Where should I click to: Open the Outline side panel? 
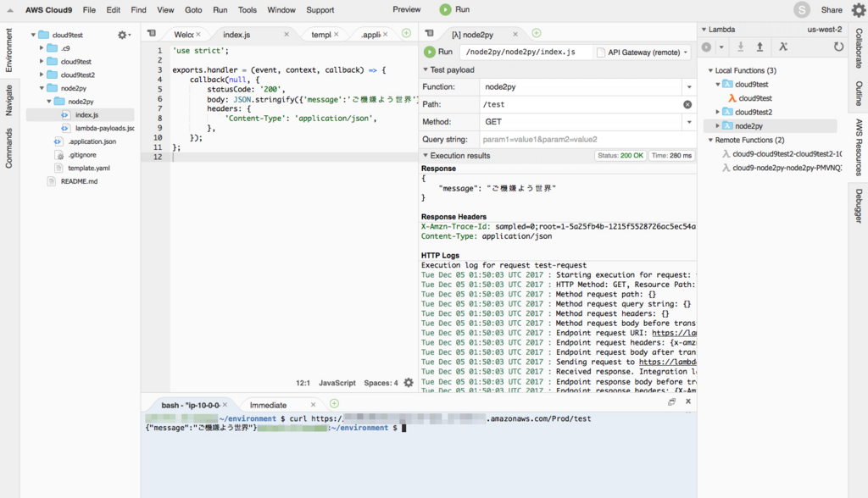tap(859, 93)
